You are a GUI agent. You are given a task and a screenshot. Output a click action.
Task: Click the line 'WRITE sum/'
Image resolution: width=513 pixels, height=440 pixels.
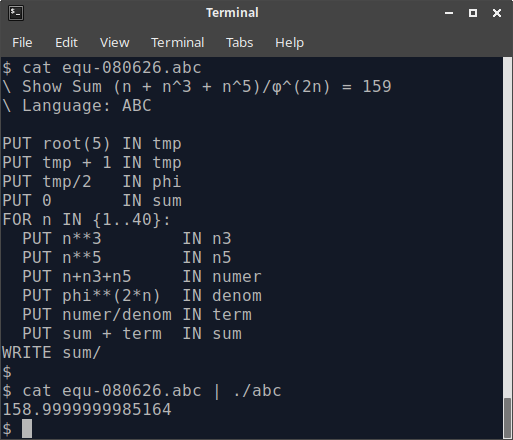pos(52,353)
